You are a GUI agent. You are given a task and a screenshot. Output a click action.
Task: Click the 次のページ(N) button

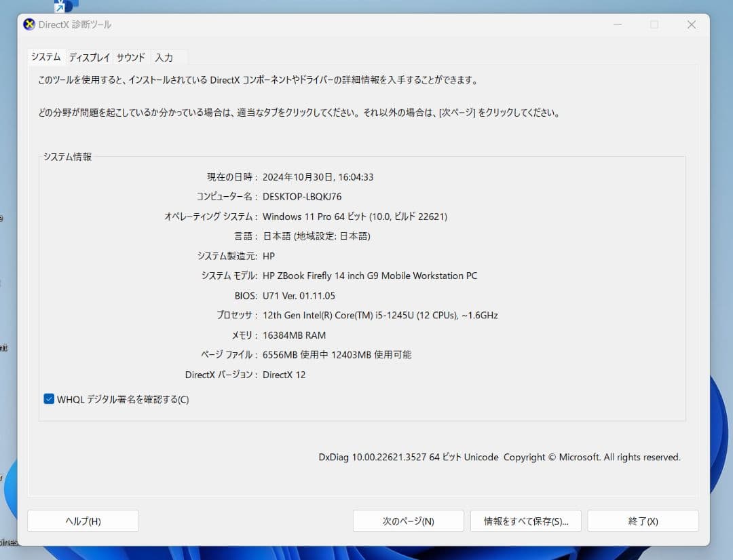pyautogui.click(x=408, y=521)
